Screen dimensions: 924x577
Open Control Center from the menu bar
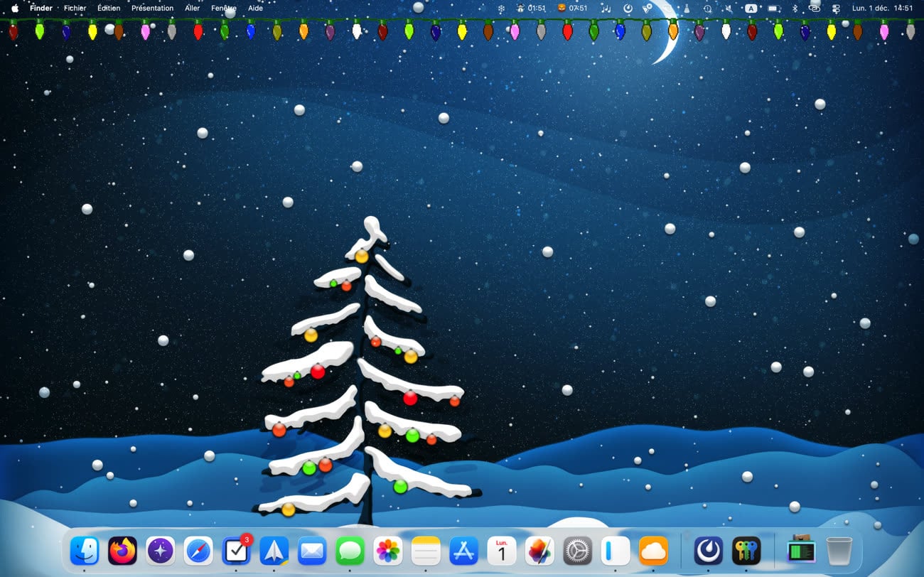[836, 9]
